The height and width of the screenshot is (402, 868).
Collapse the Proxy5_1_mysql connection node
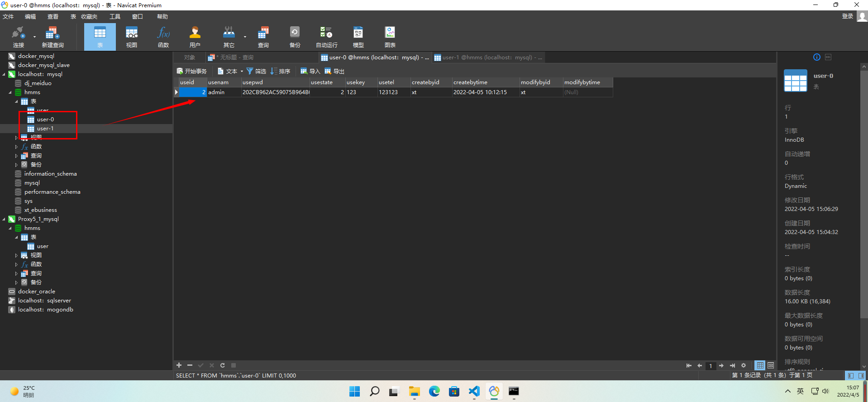coord(4,219)
